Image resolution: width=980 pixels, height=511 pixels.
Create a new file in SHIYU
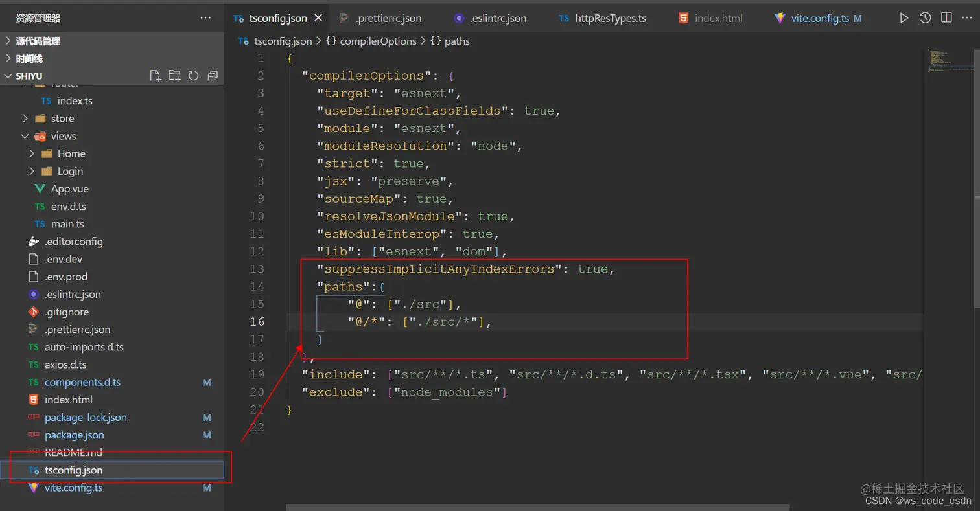[x=156, y=76]
